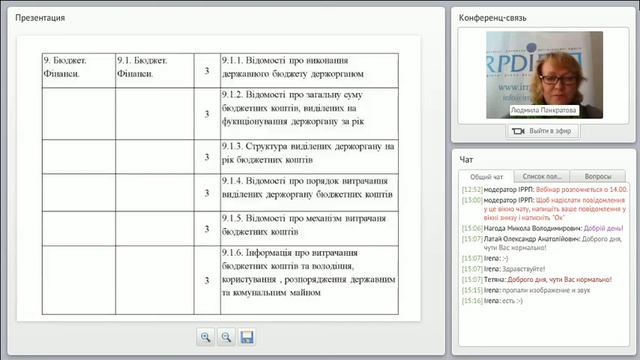The height and width of the screenshot is (360, 640).
Task: Click the '9.1. Бюджет. Фінанси.' table cell
Action: (155, 70)
